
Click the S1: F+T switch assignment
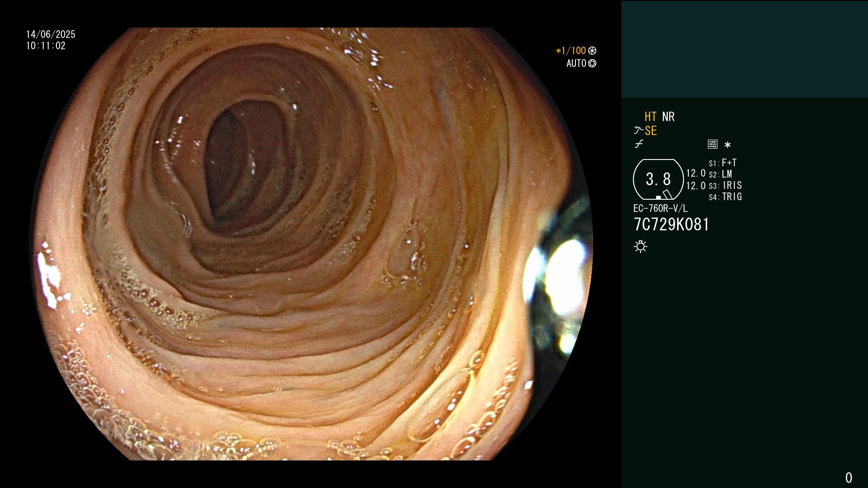pos(722,163)
